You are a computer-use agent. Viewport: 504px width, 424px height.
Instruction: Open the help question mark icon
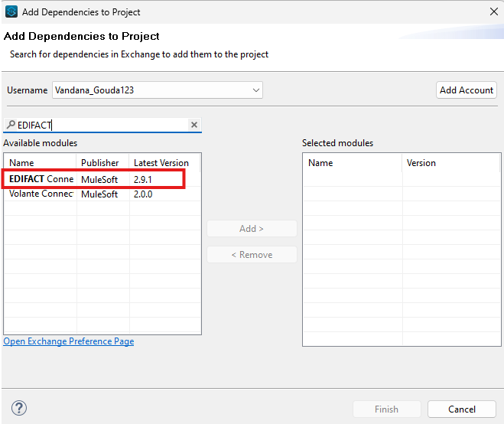19,408
